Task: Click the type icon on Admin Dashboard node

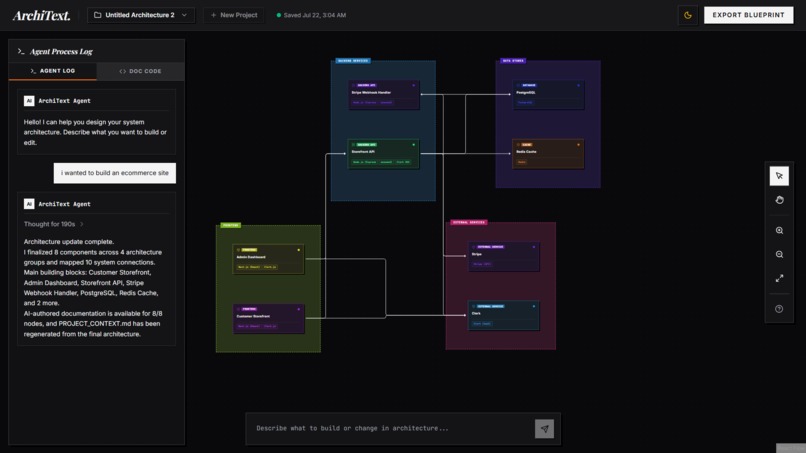Action: 238,250
